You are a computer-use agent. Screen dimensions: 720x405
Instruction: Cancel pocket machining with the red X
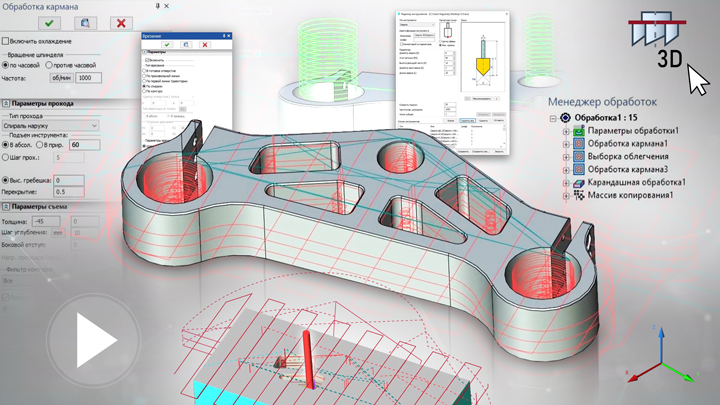pyautogui.click(x=121, y=23)
